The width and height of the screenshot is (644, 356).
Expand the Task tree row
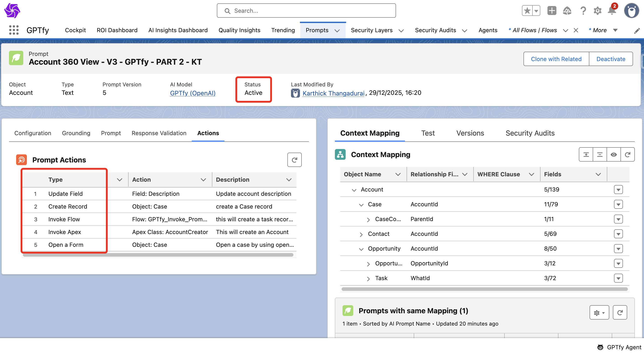[x=368, y=279]
